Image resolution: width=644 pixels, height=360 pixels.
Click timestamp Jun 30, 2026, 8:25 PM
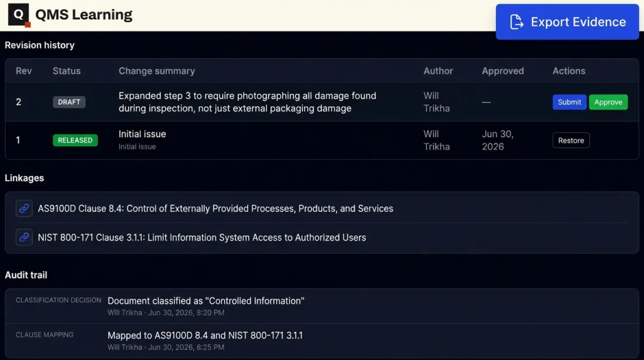point(187,347)
